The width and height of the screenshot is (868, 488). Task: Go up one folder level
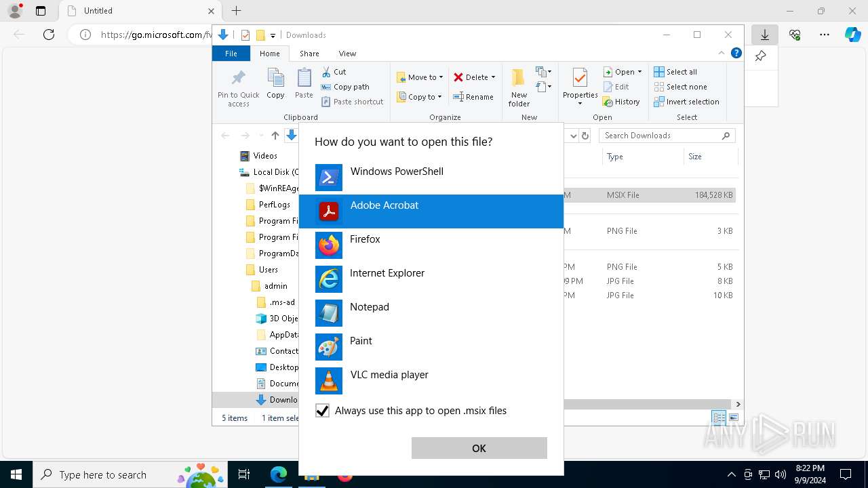tap(275, 136)
